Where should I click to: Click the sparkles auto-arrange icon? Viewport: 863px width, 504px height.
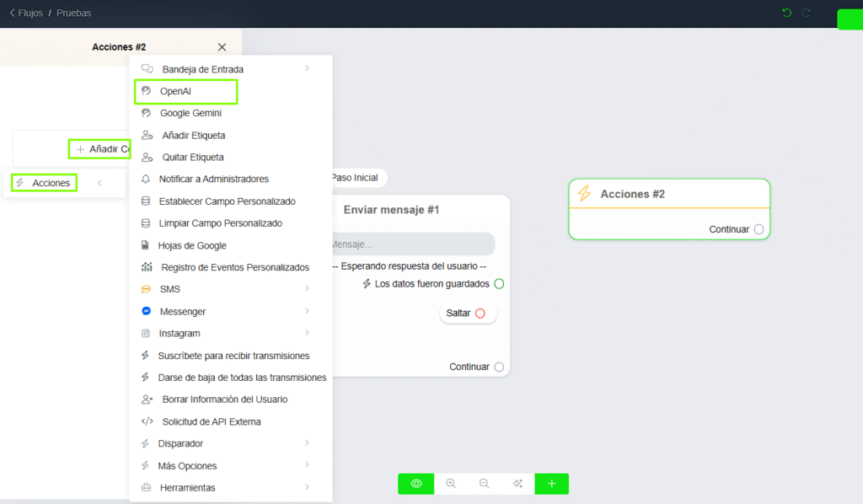point(517,483)
